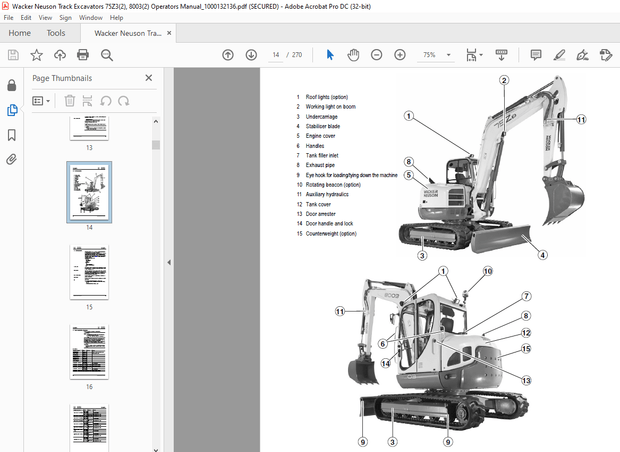Image resolution: width=620 pixels, height=452 pixels.
Task: Go to previous page with up arrow
Action: point(228,55)
